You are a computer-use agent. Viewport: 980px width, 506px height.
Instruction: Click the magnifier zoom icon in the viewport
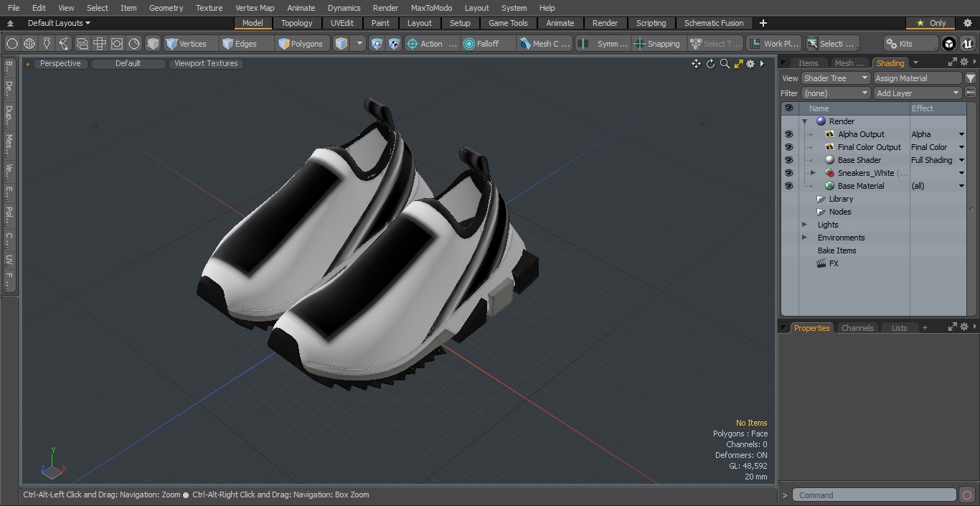point(725,64)
